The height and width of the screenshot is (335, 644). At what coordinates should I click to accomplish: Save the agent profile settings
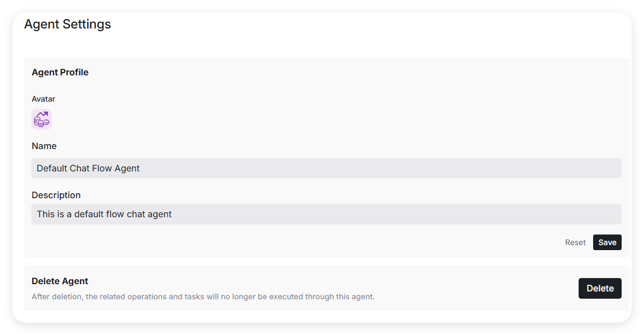coord(607,242)
